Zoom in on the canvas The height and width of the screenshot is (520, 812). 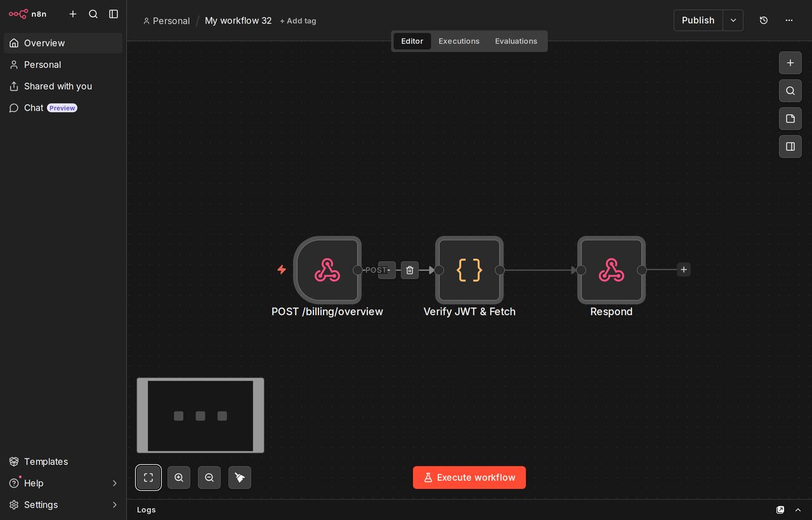pos(179,478)
